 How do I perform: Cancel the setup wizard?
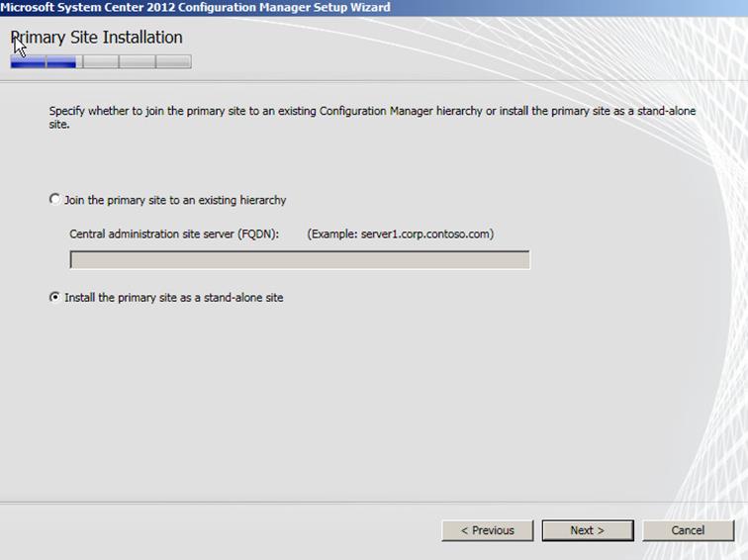pos(688,530)
